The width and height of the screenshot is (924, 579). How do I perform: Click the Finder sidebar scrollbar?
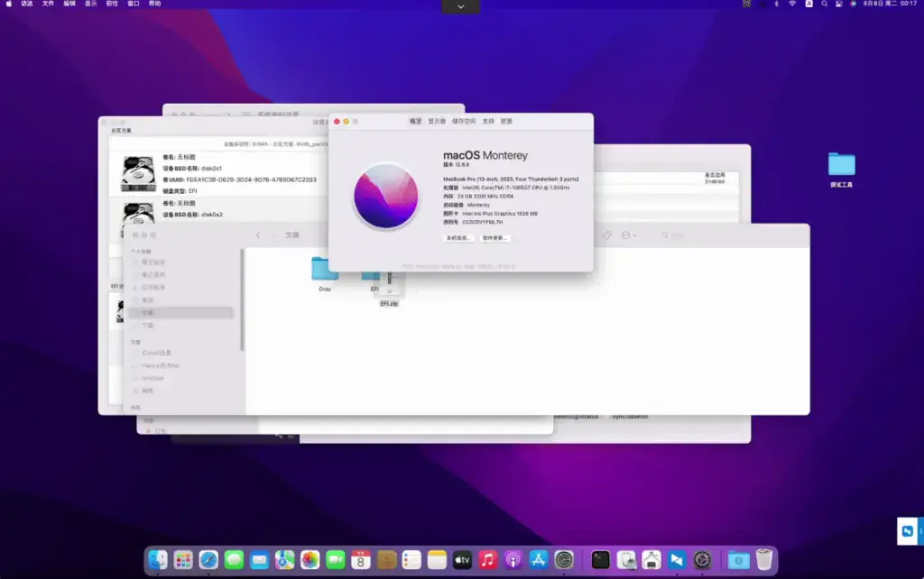[242, 300]
